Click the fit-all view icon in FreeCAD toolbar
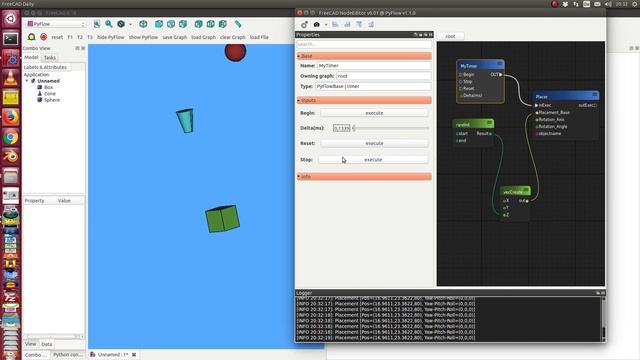The image size is (640, 360). pos(97,24)
